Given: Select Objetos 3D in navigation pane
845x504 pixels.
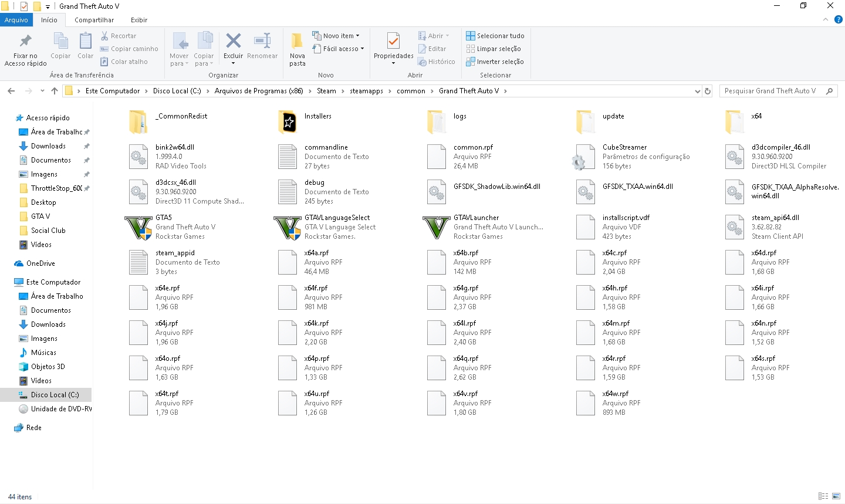Looking at the screenshot, I should pos(48,367).
